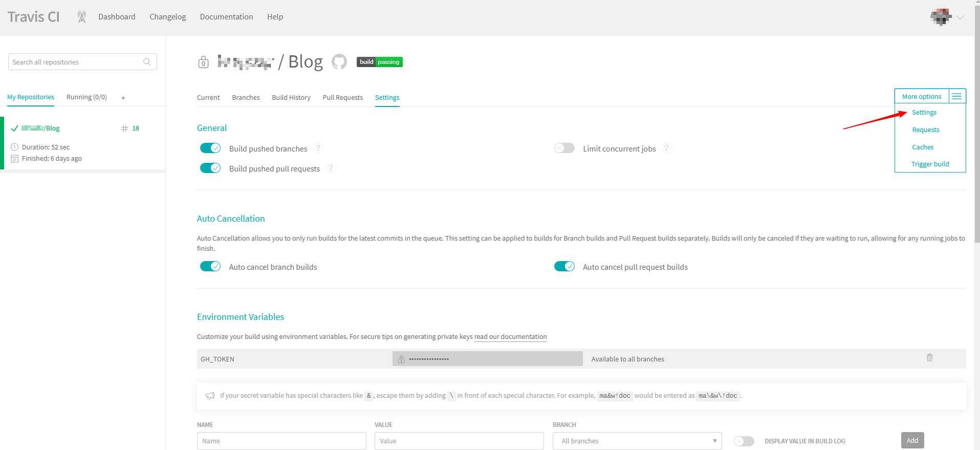
Task: Click the user avatar picture
Action: tap(941, 17)
